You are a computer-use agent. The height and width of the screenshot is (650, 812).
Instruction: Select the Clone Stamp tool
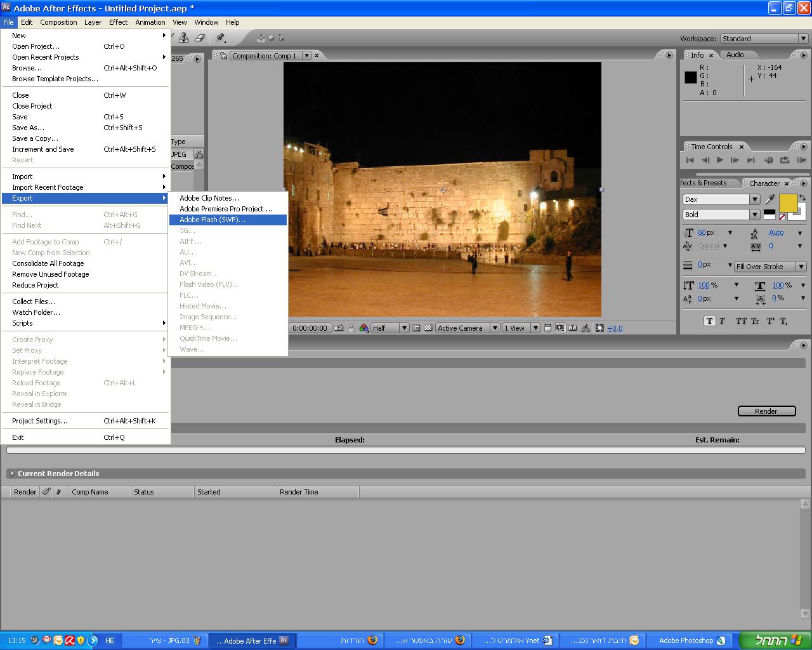point(184,38)
